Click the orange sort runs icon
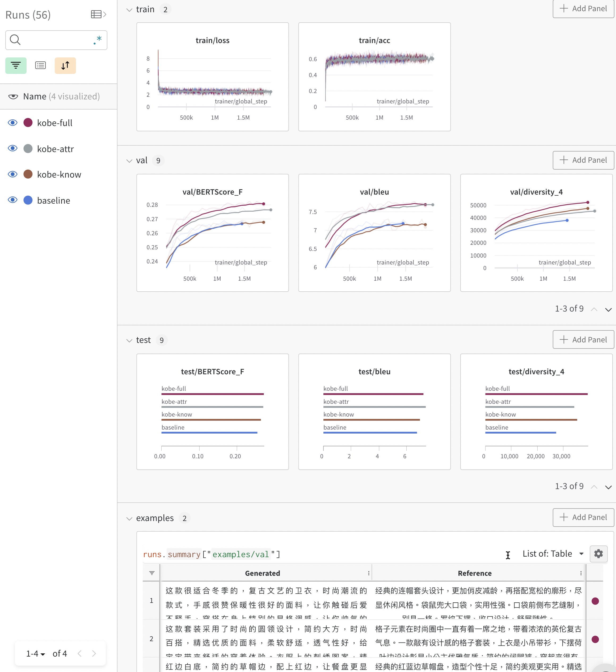This screenshot has width=616, height=672. click(65, 65)
